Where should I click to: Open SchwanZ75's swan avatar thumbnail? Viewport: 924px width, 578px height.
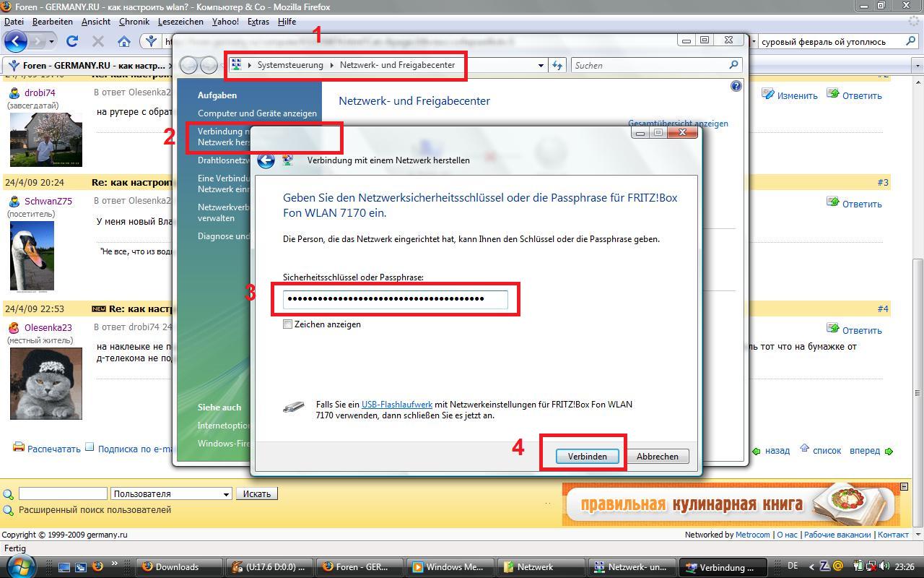pyautogui.click(x=32, y=256)
